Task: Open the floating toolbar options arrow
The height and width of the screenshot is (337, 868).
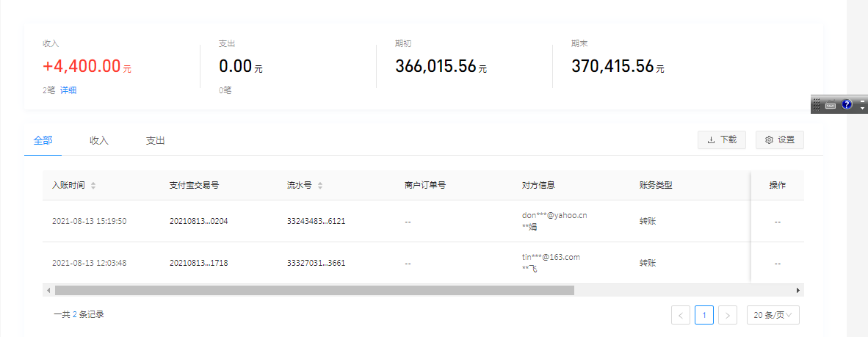Action: point(862,109)
